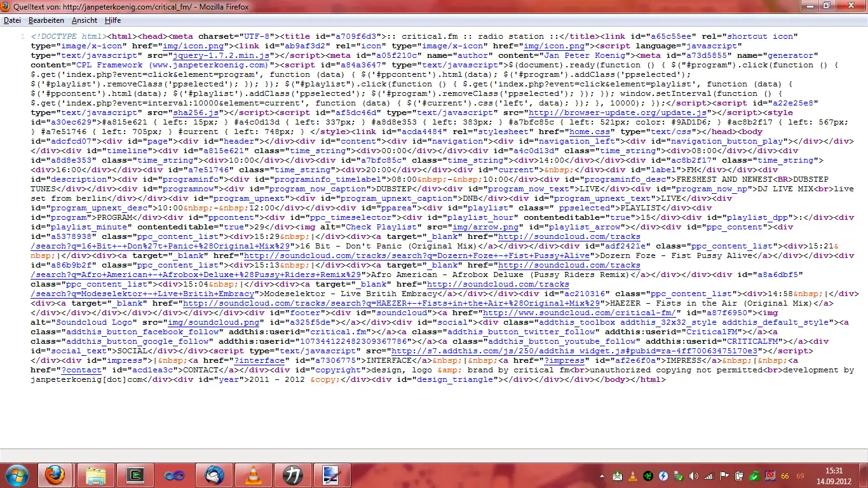Click the green checkmark tray icon
Image resolution: width=868 pixels, height=488 pixels.
click(754, 476)
